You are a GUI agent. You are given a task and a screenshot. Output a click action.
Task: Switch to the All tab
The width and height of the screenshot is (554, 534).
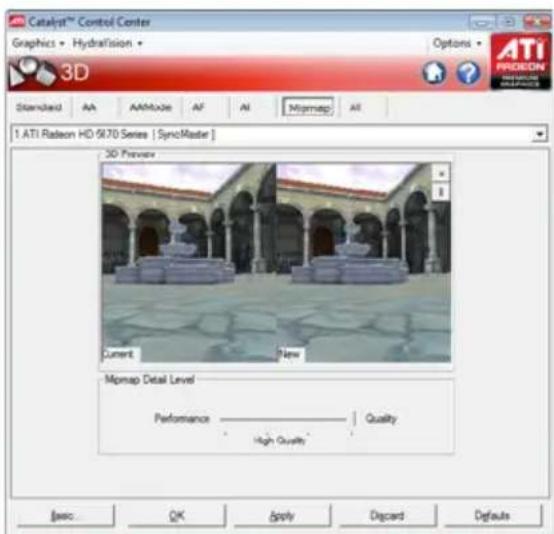tap(355, 107)
